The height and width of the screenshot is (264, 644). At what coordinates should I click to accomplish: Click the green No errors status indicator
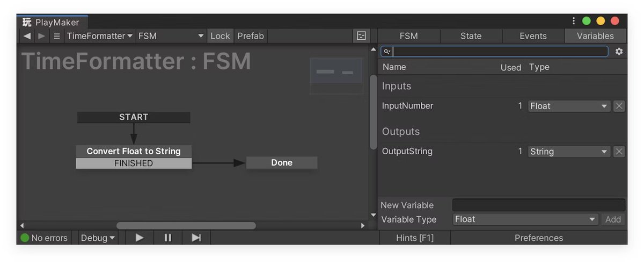[x=25, y=238]
